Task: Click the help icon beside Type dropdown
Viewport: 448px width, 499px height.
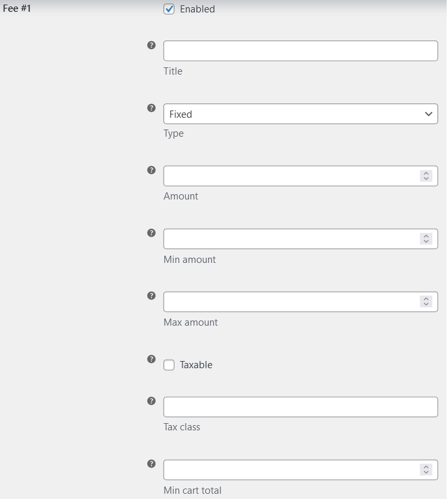Action: [x=152, y=108]
